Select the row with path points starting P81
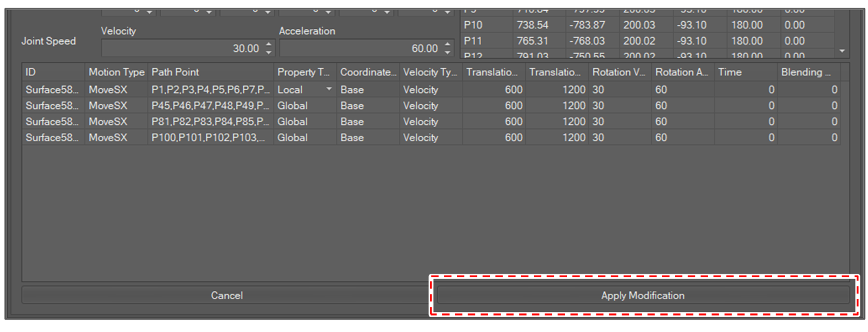 [210, 122]
